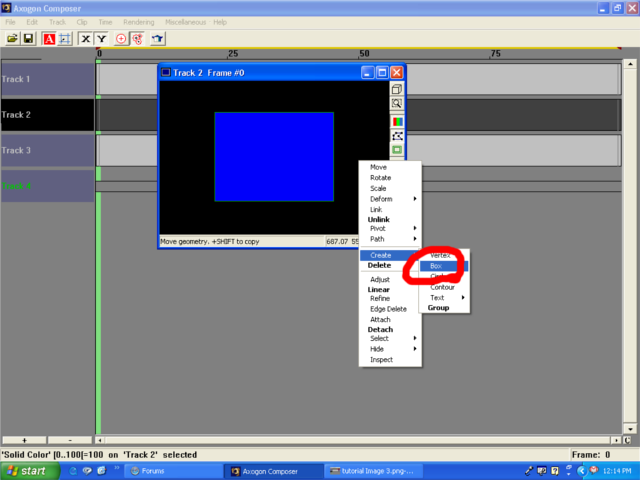Click frame 50 on the timeline ruler

tap(364, 54)
